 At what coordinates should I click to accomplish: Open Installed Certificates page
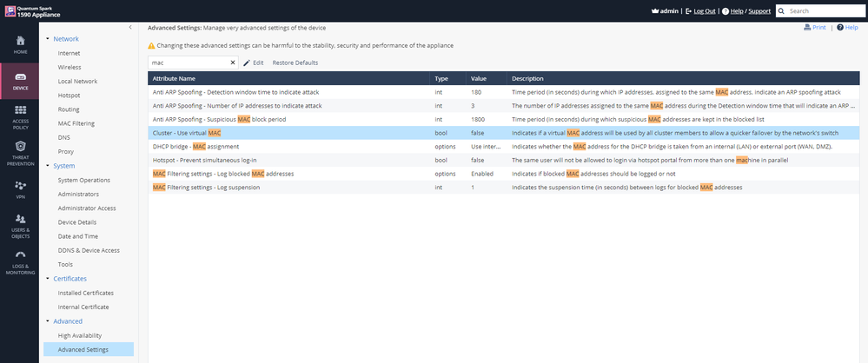[x=86, y=293]
